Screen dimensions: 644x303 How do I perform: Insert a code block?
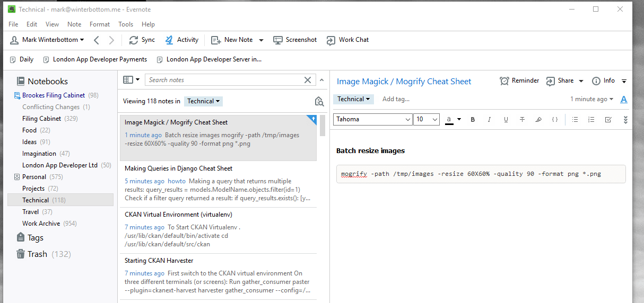pos(555,120)
